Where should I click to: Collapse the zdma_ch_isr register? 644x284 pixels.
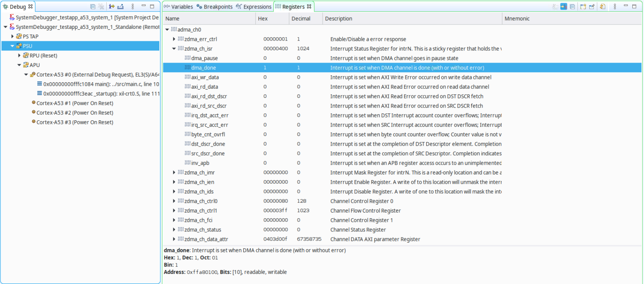(174, 49)
